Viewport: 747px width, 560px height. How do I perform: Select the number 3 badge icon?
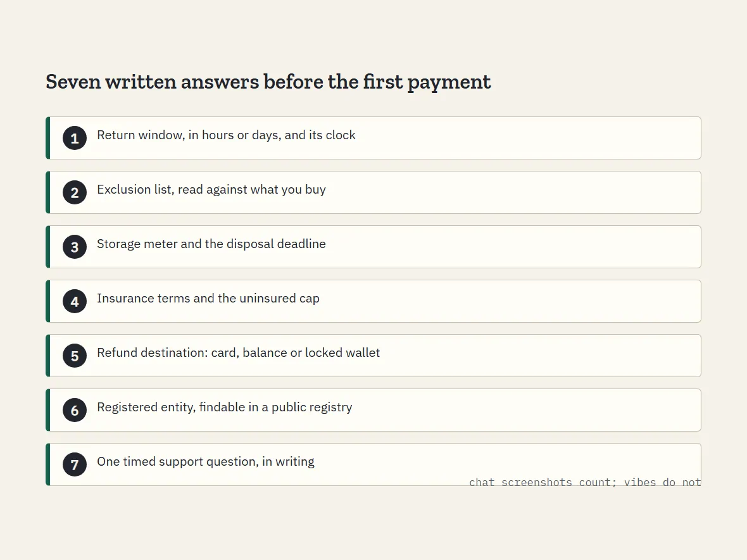[x=75, y=247]
